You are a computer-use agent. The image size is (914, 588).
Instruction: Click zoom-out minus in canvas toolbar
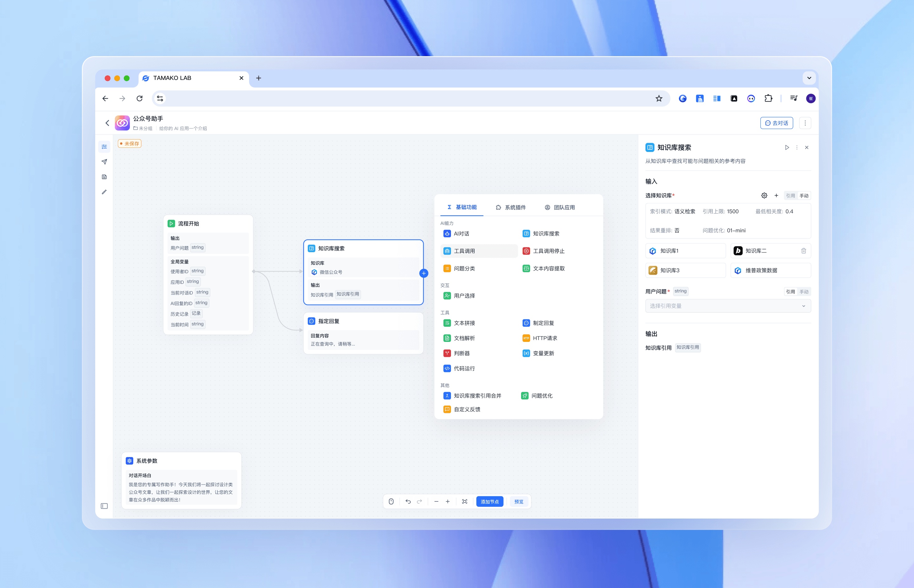pyautogui.click(x=436, y=501)
